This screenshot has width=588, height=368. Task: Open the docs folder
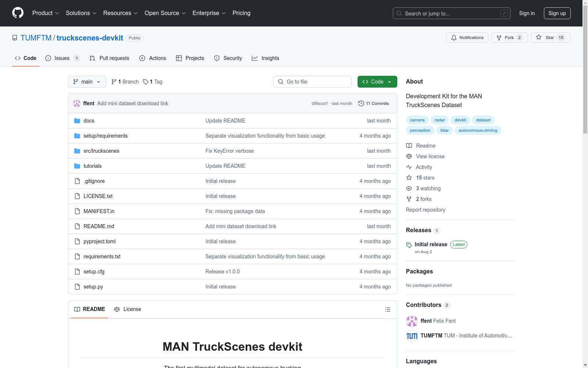pos(89,121)
